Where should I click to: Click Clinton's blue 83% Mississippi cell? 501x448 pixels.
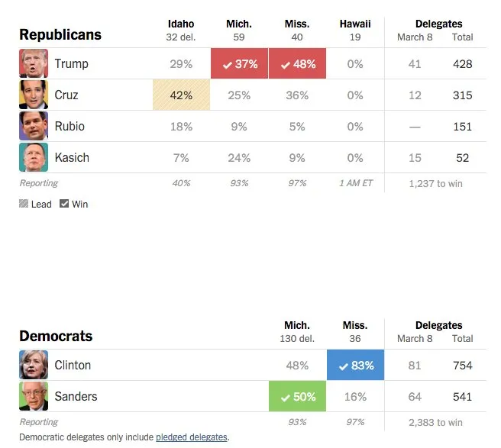coord(355,365)
